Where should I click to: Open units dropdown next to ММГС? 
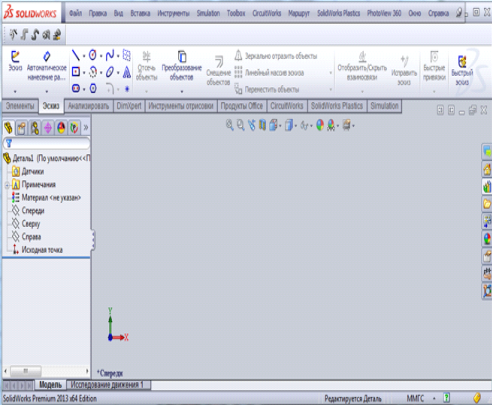(434, 398)
